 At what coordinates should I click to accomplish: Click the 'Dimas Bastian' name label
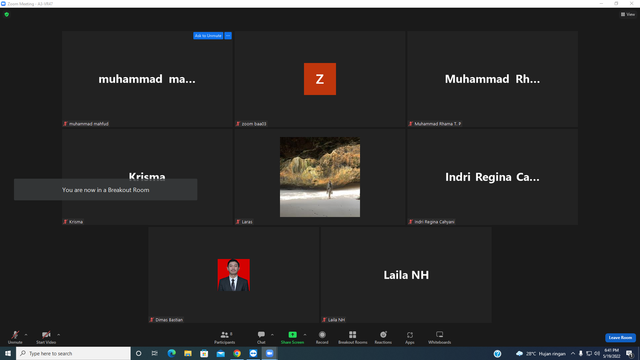click(x=169, y=320)
